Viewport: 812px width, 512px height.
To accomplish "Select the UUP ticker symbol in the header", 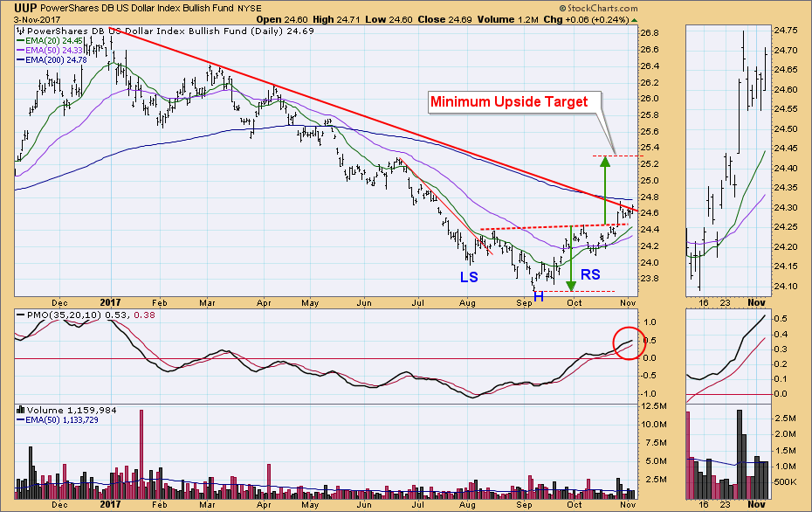I will (25, 8).
